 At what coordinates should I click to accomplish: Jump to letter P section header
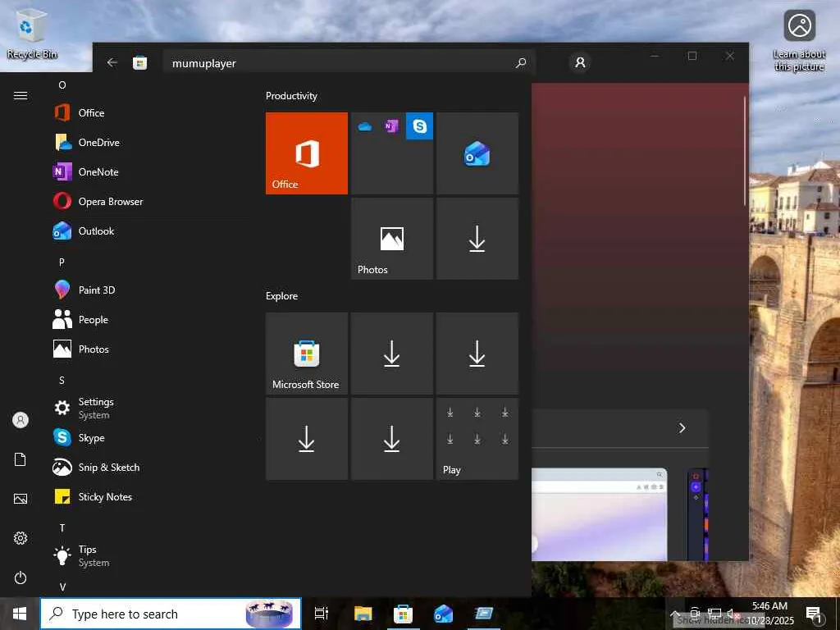62,262
